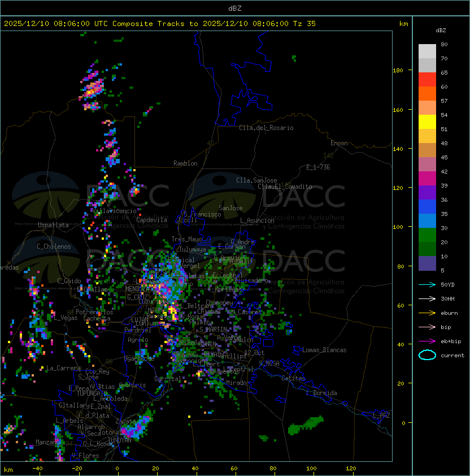
Task: Click the 'Clla.del_Rosario' map label
Action: click(x=266, y=128)
